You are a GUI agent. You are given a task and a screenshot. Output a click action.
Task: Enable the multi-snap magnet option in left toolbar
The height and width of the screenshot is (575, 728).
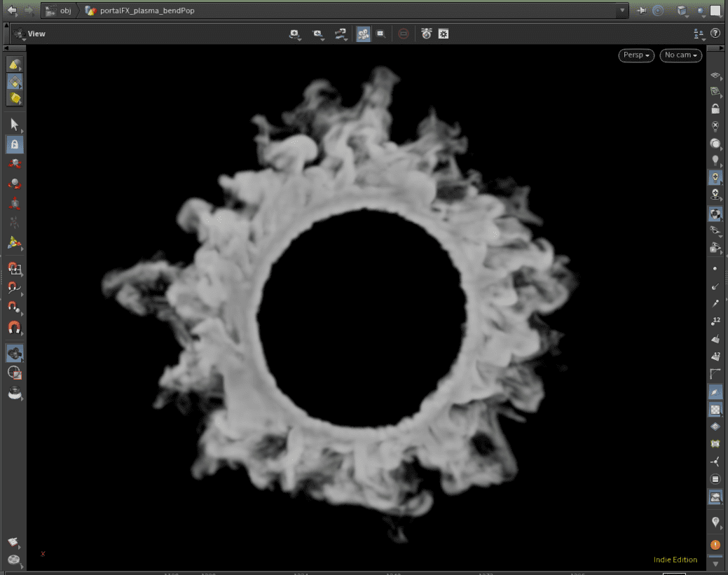tap(14, 327)
